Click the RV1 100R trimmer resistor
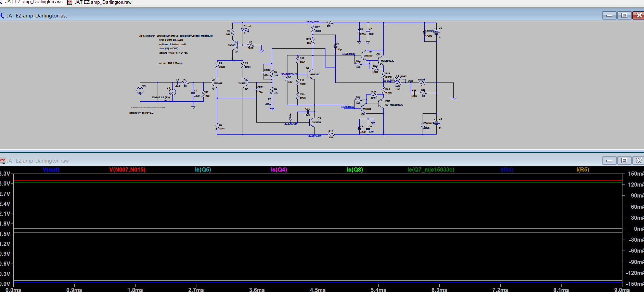644x292 pixels. (298, 96)
